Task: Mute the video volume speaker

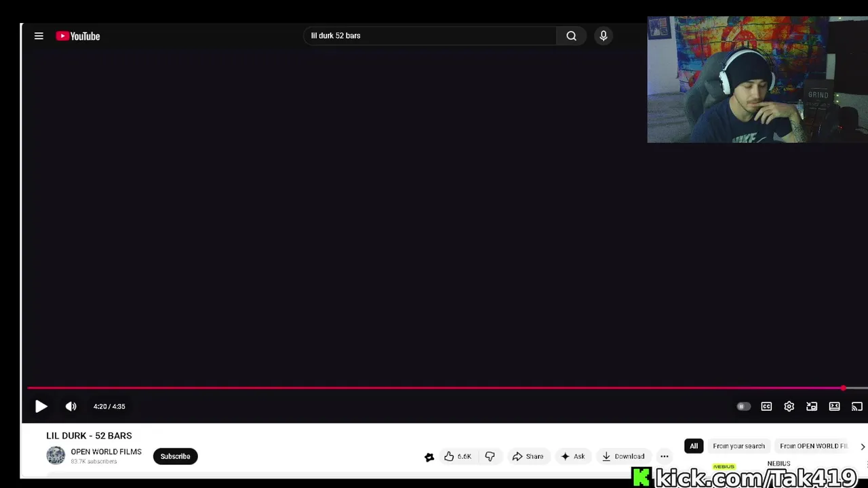Action: [71, 406]
